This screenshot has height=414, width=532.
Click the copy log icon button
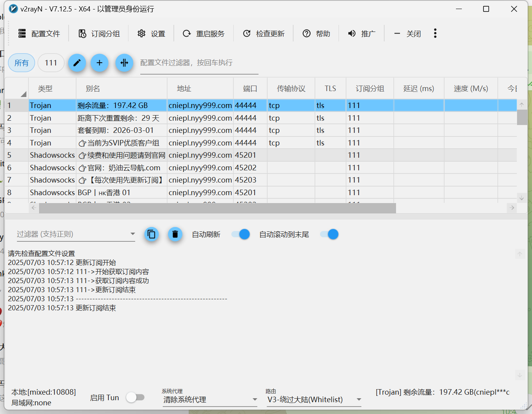click(151, 234)
